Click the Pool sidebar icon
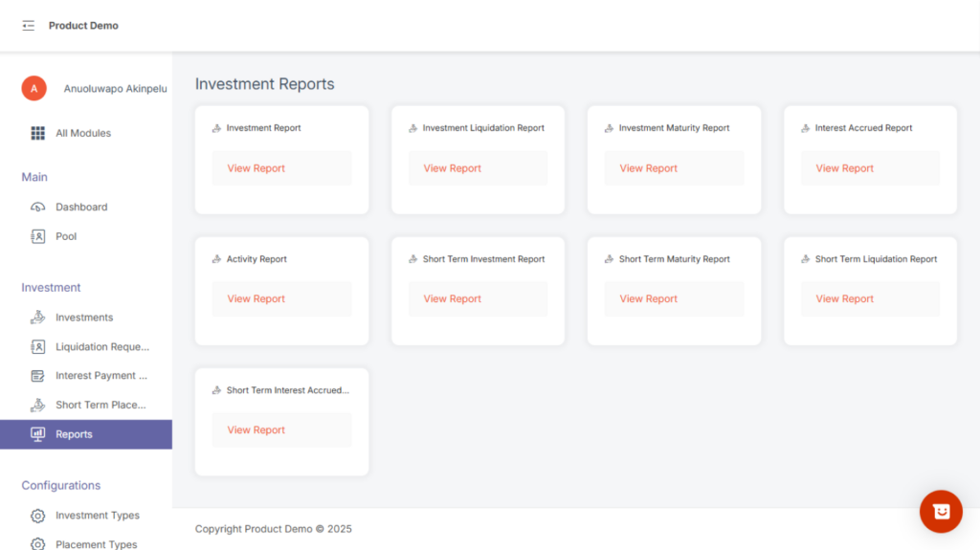980x550 pixels. 38,236
